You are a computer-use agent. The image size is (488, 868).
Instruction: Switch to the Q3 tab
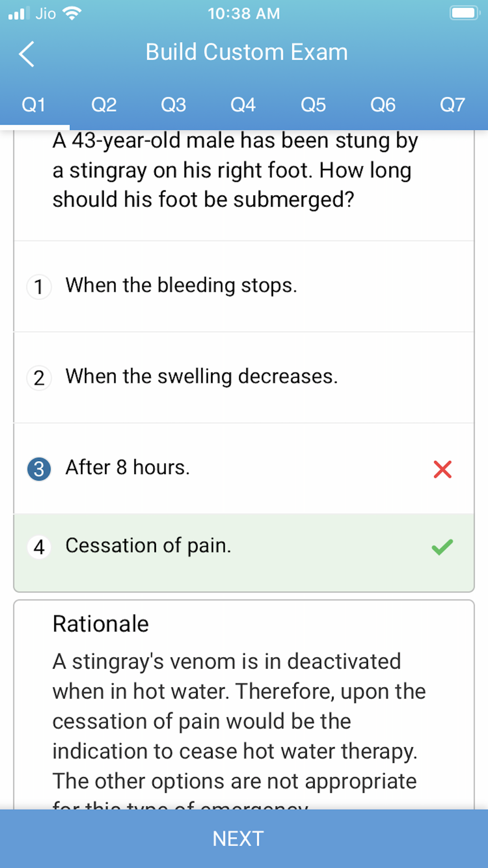pos(174,105)
